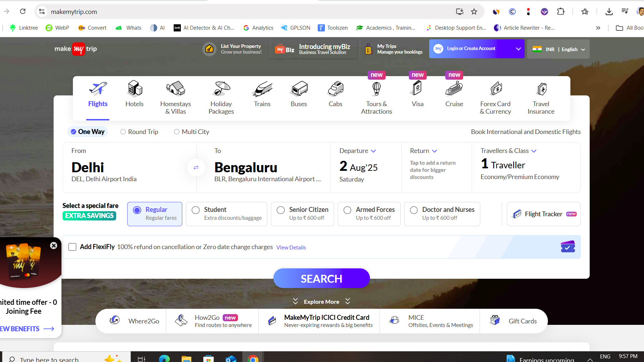The image size is (644, 362).
Task: Open Homestays & Villas house icon
Action: click(175, 89)
